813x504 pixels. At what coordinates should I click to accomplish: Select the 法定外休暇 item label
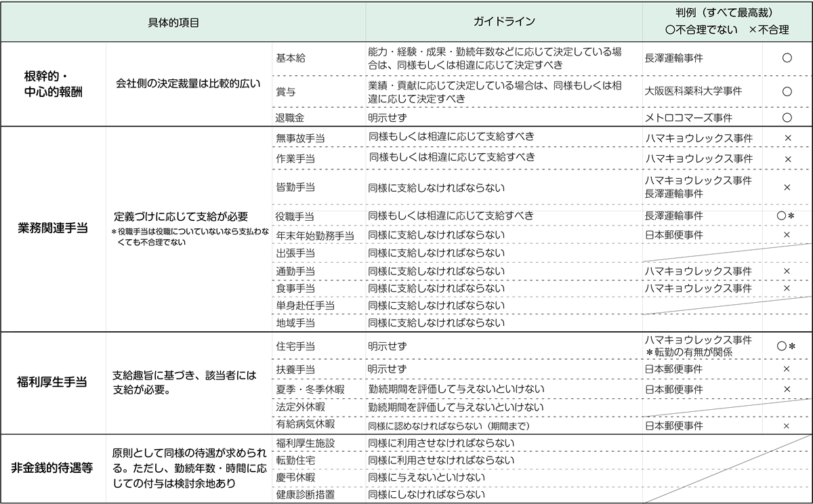[301, 407]
